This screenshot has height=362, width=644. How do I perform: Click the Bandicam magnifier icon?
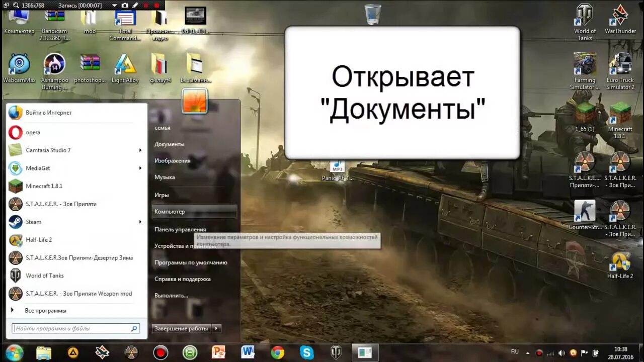coord(15,5)
